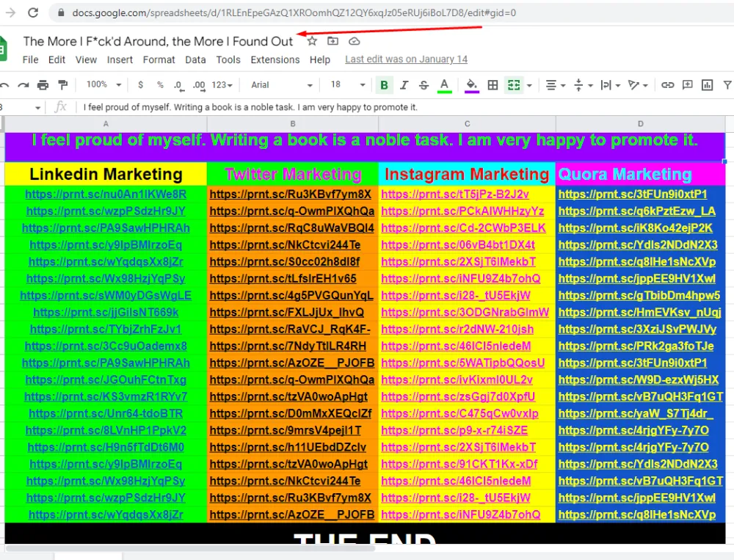Screen dimensions: 734x560
Task: Open the first Linkedin Marketing prnt.sc link
Action: coord(106,194)
